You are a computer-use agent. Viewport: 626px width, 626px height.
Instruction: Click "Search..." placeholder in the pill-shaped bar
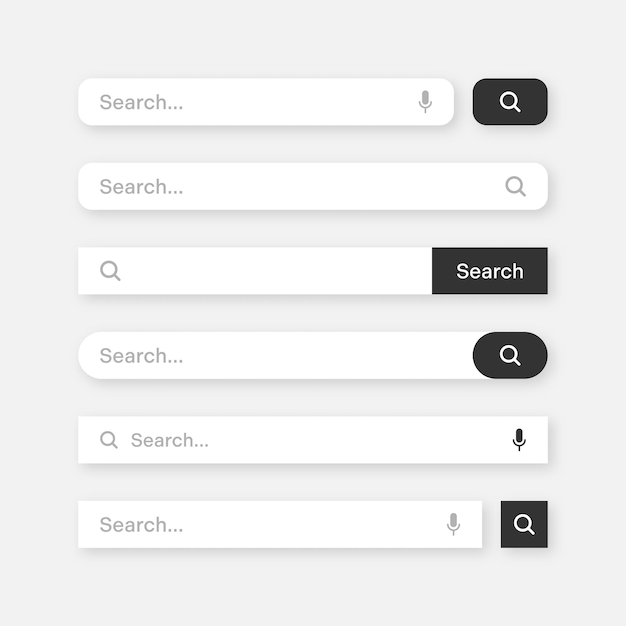[141, 356]
